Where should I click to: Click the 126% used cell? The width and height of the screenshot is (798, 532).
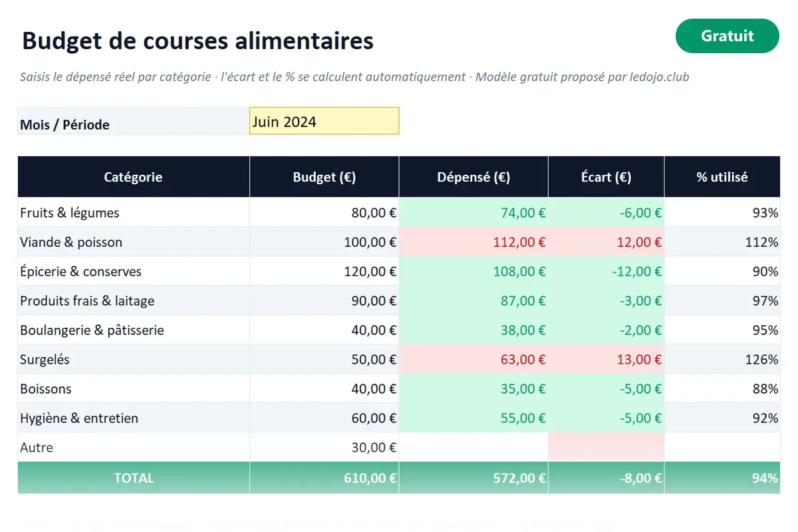[x=722, y=359]
